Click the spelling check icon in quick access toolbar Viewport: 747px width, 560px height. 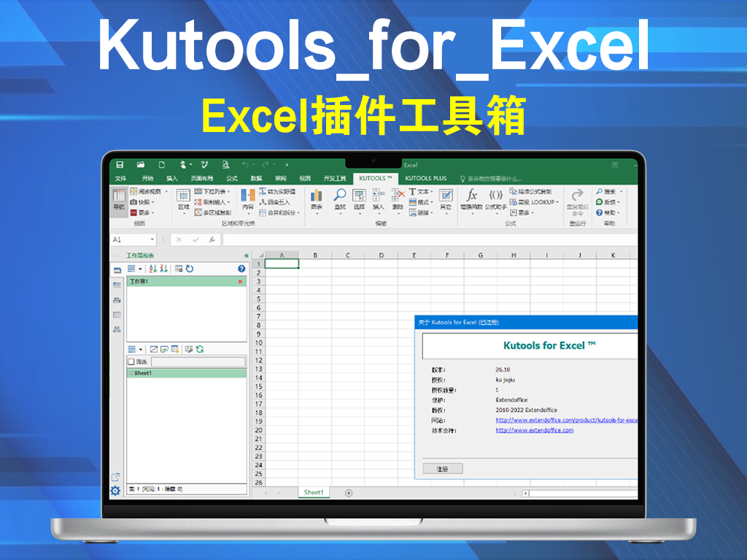pos(204,165)
